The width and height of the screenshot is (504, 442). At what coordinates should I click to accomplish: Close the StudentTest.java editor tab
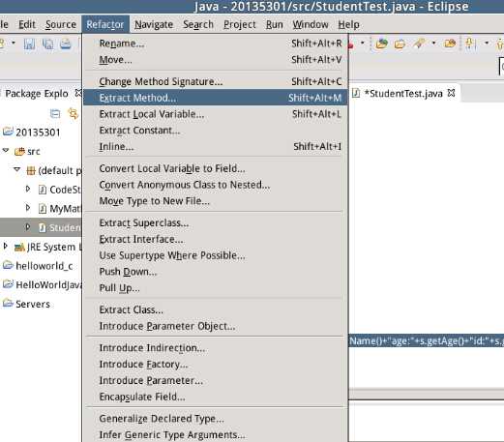pyautogui.click(x=452, y=93)
